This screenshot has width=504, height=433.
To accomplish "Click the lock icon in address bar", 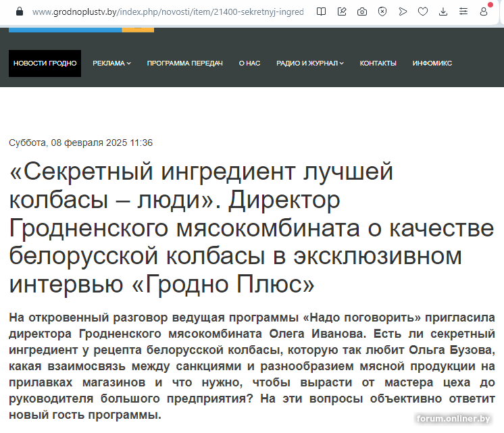I will pos(20,11).
